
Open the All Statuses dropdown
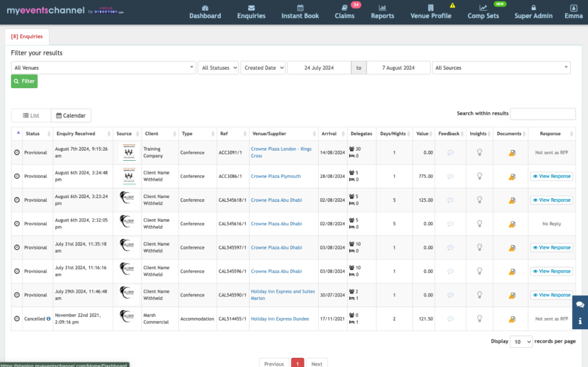click(218, 68)
